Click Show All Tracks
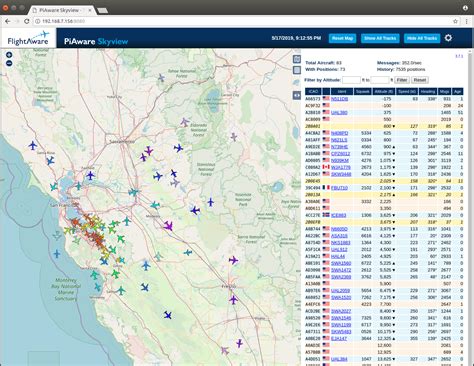474x366 pixels. pos(380,38)
